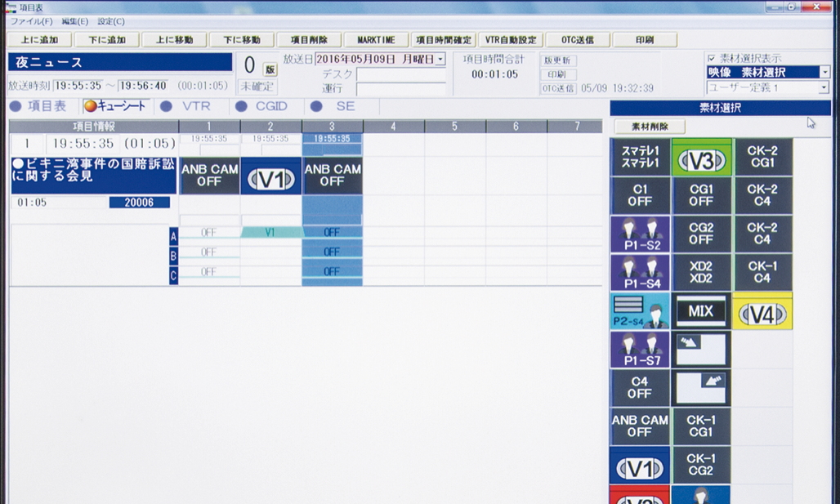Select the P1-S7 purple tile

point(640,350)
